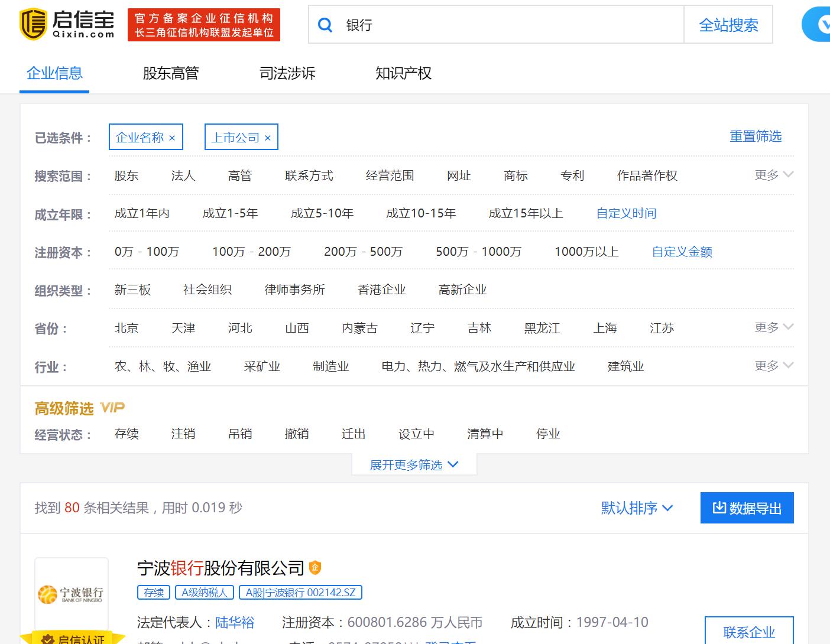
Task: Open 自定义金额 custom amount option
Action: point(682,252)
